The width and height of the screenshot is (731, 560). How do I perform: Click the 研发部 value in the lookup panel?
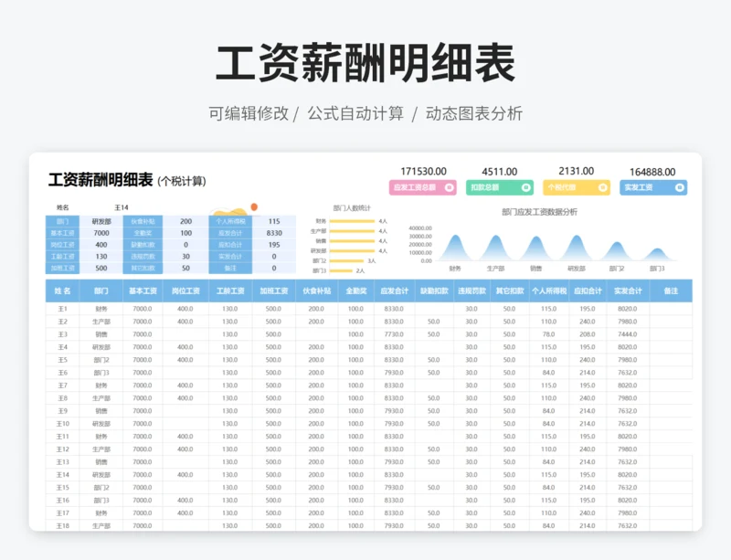[x=101, y=221]
